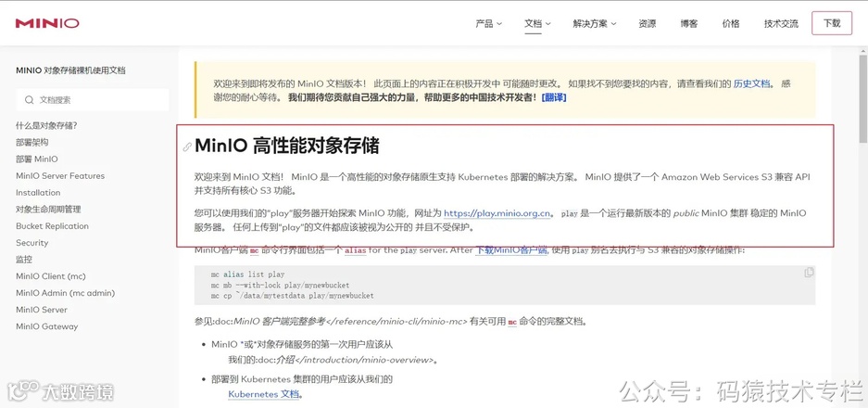Click the MinIO logo
The width and height of the screenshot is (868, 408).
coord(47,23)
